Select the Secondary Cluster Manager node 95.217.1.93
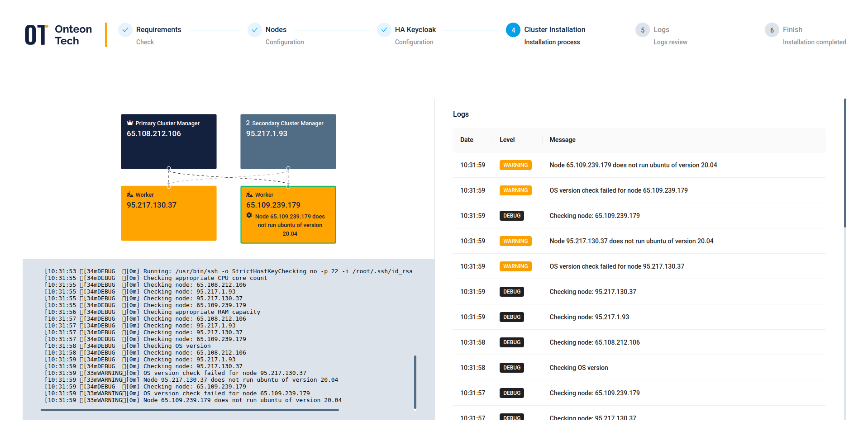This screenshot has height=436, width=868. click(288, 142)
